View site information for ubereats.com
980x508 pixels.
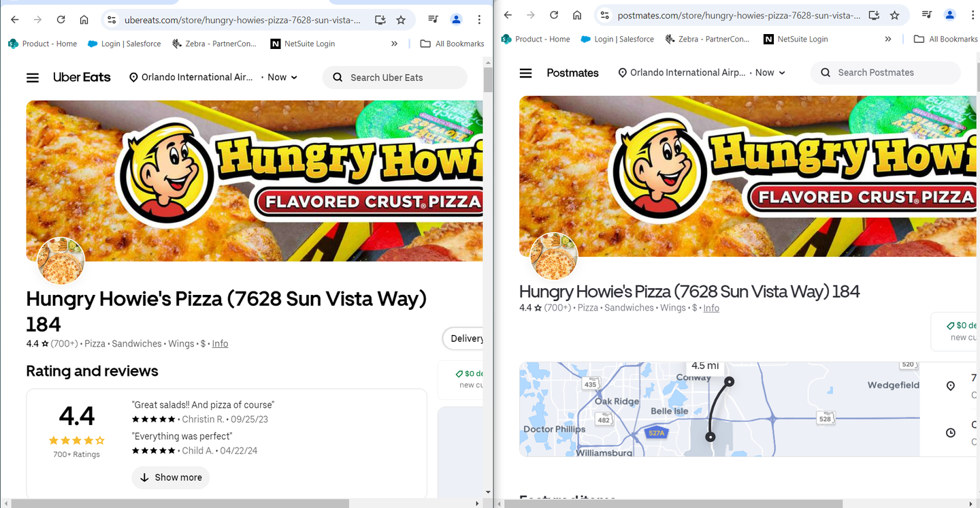pyautogui.click(x=112, y=20)
